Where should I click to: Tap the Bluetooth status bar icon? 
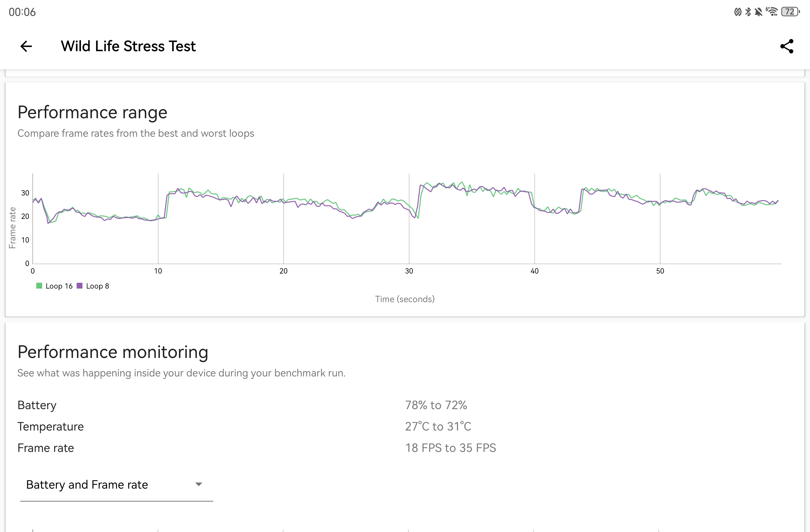748,12
